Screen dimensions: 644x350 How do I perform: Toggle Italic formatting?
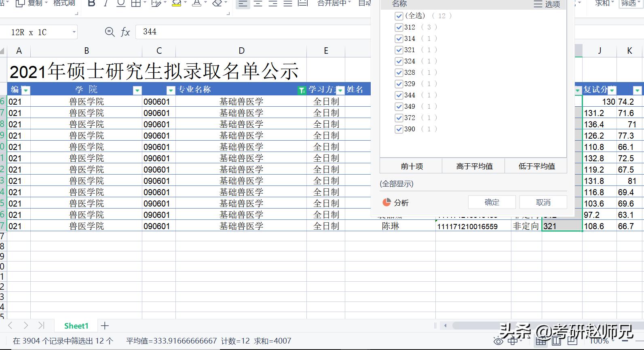tap(106, 3)
